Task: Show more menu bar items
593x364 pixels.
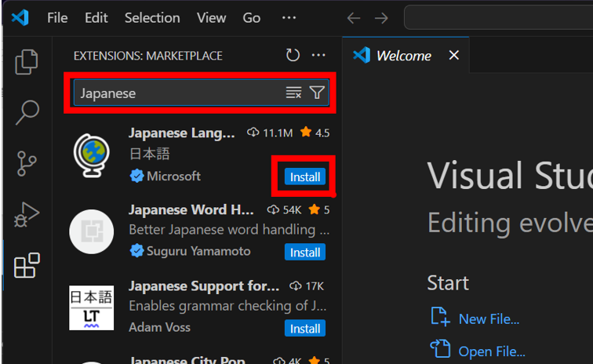Action: point(289,18)
